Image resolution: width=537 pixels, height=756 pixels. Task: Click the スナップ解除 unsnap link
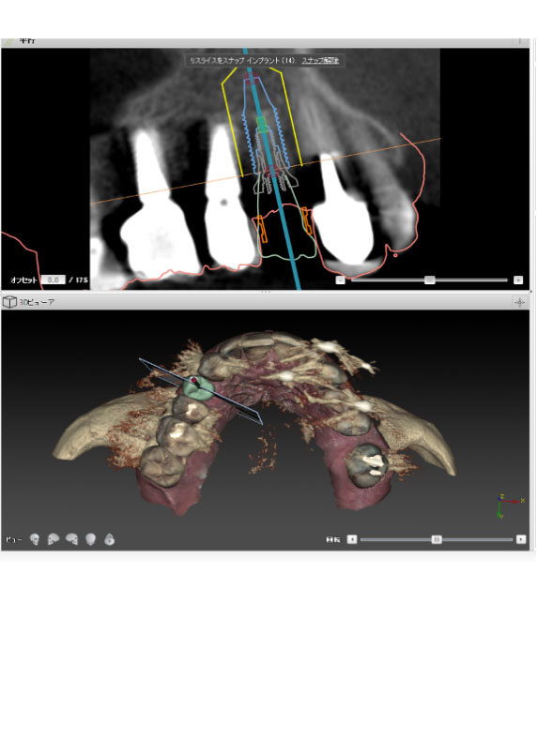point(320,61)
